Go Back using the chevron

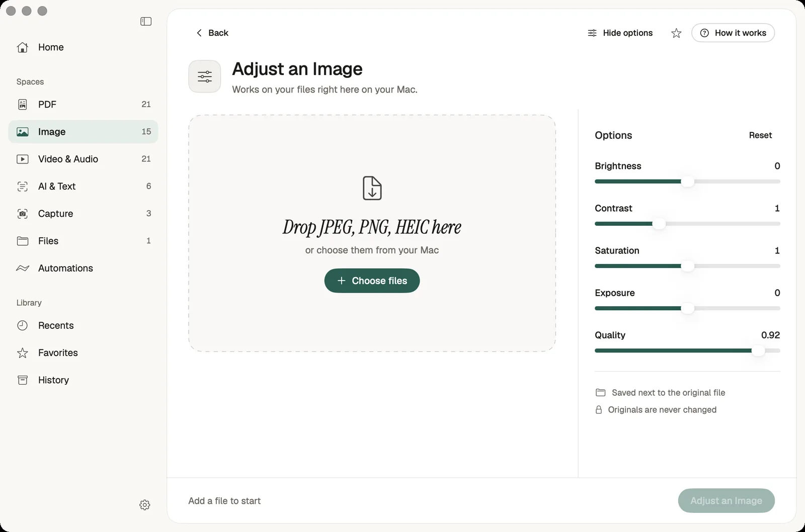pos(212,33)
